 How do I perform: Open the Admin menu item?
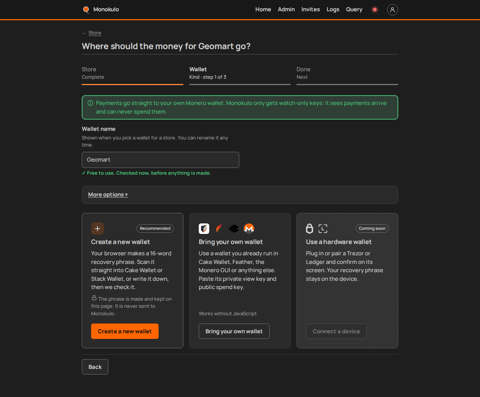point(286,9)
